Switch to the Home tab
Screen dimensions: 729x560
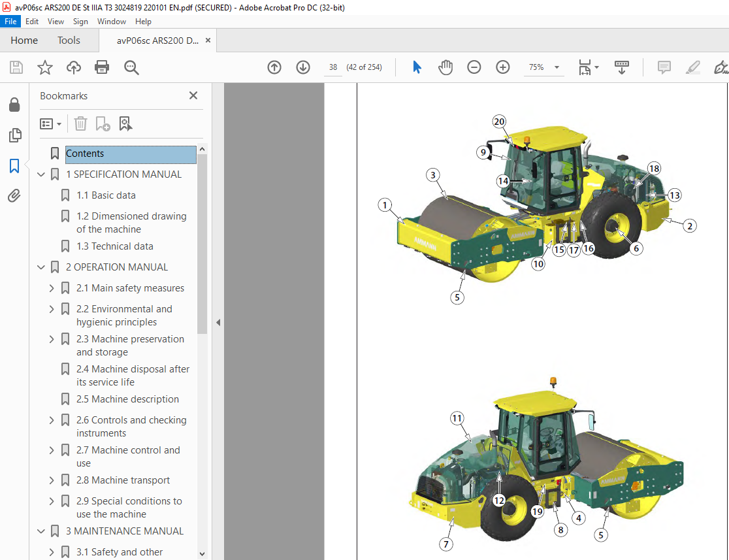[24, 41]
